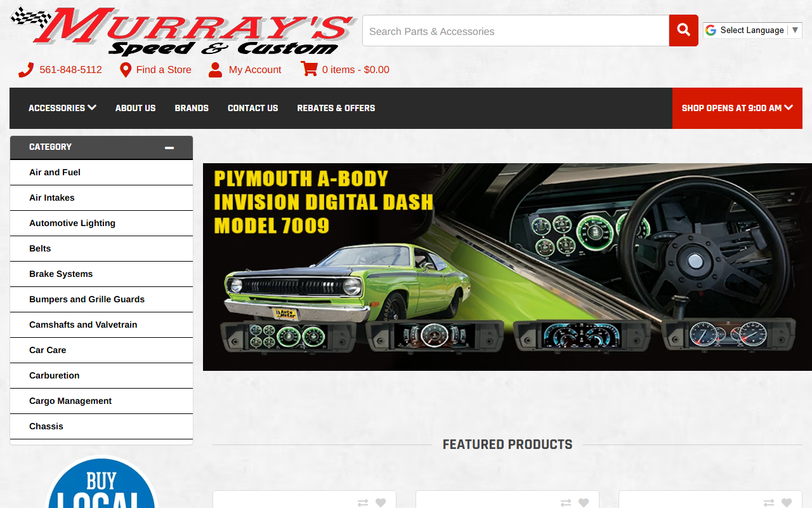Click the Find a Store link
Screen dimensions: 812x508
[x=164, y=70]
